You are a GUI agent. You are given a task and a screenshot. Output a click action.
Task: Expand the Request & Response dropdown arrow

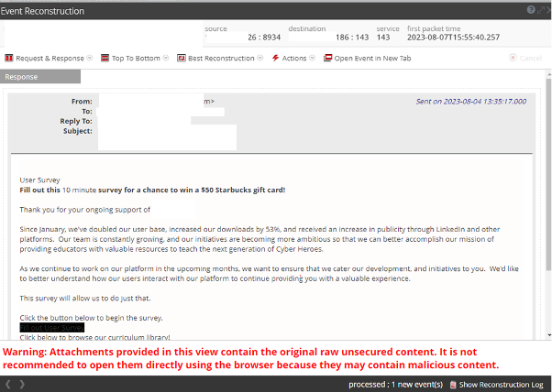(89, 58)
